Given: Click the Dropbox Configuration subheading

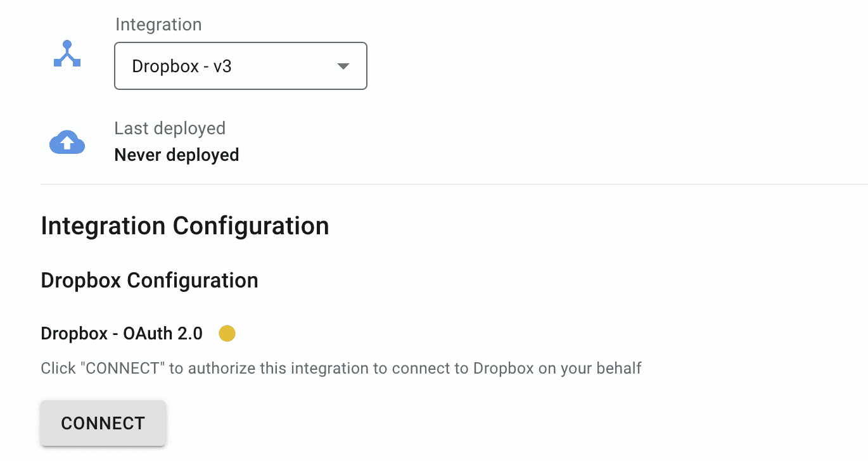Looking at the screenshot, I should coord(150,280).
